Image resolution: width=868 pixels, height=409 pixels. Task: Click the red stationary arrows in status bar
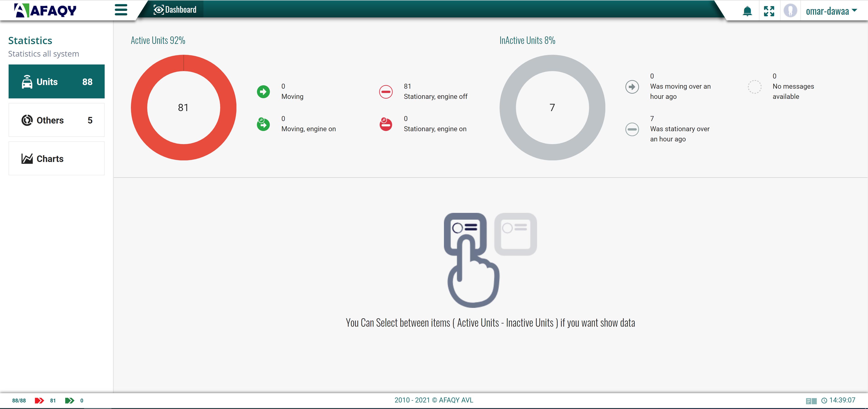click(x=39, y=400)
